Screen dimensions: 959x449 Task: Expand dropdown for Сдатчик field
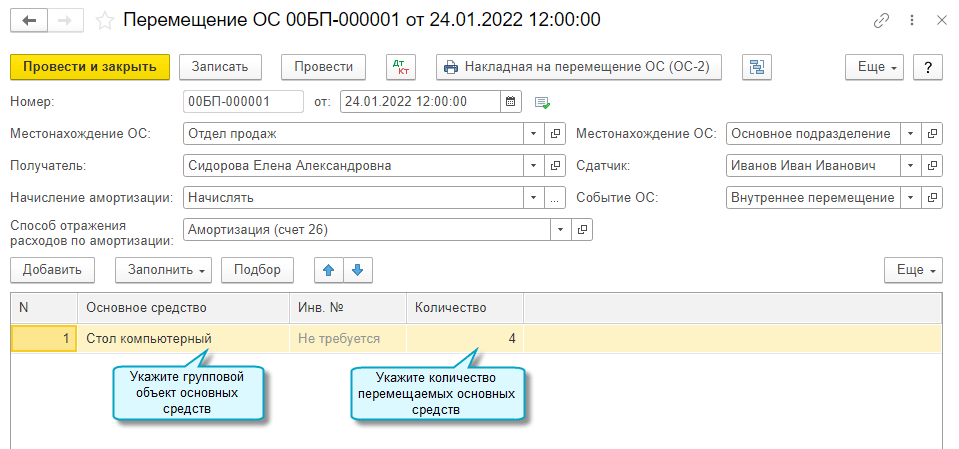(x=911, y=166)
